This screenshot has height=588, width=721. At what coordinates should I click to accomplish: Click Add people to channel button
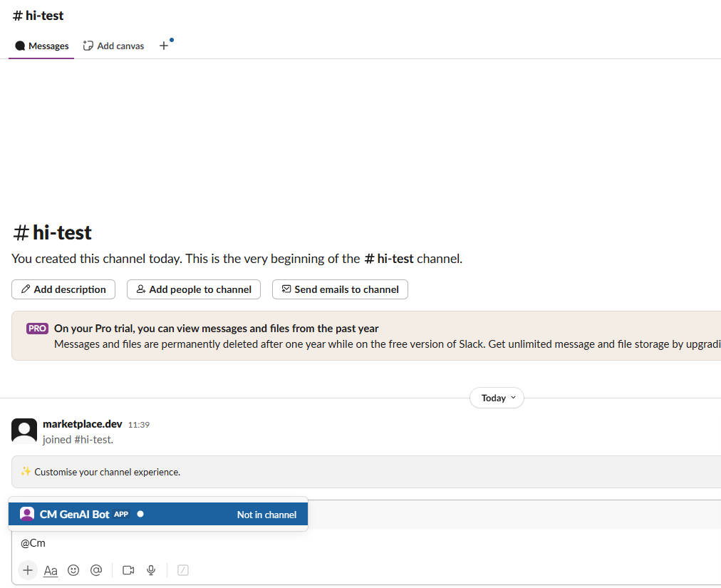coord(194,289)
